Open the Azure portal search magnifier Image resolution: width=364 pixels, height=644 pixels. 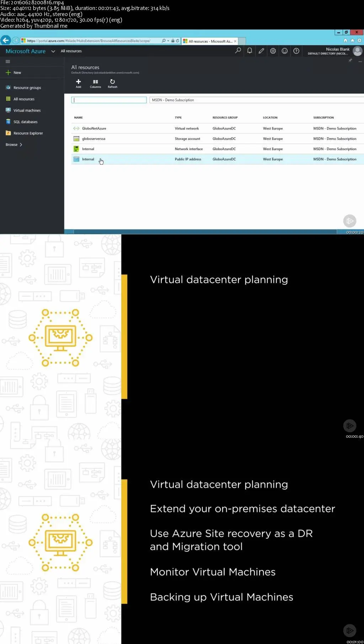point(238,51)
